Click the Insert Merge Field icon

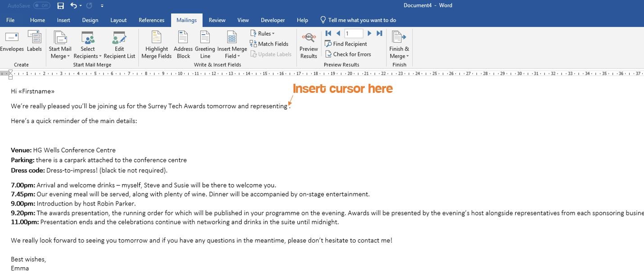[232, 38]
